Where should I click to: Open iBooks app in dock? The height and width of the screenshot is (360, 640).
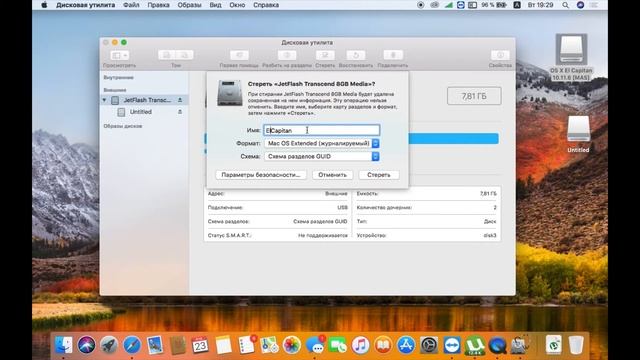(x=383, y=345)
